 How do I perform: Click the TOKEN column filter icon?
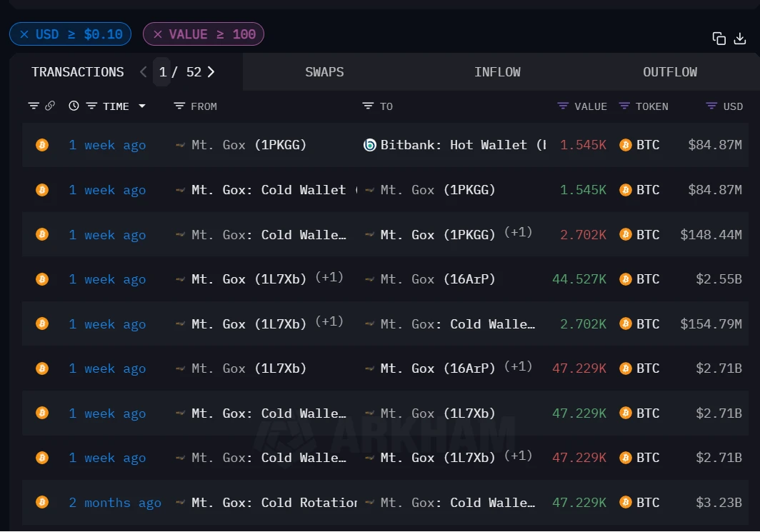(624, 106)
